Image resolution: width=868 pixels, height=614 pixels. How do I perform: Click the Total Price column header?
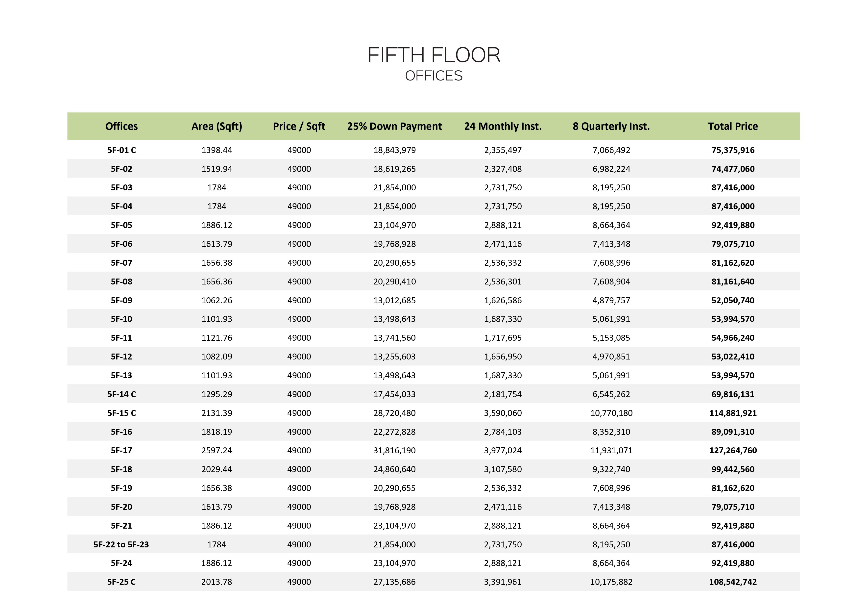[733, 126]
